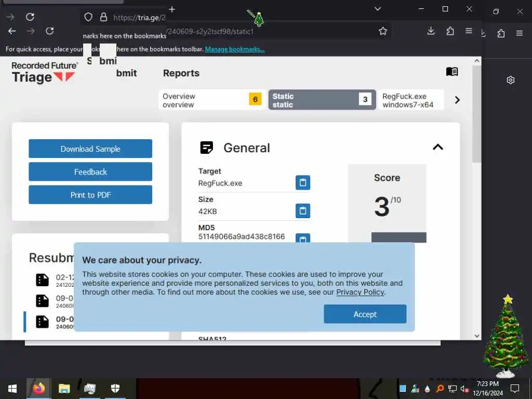Screen dimensions: 532x399
Task: Open the Windows Start menu
Action: click(12, 389)
